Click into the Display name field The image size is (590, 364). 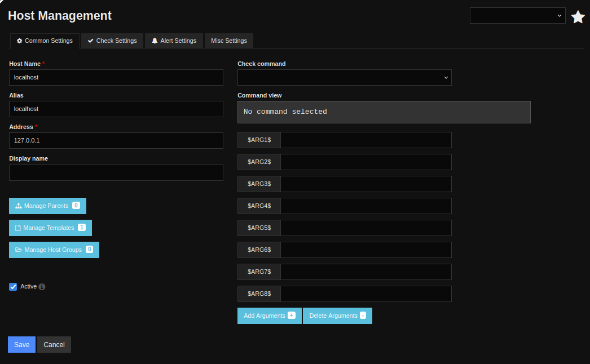coord(116,173)
